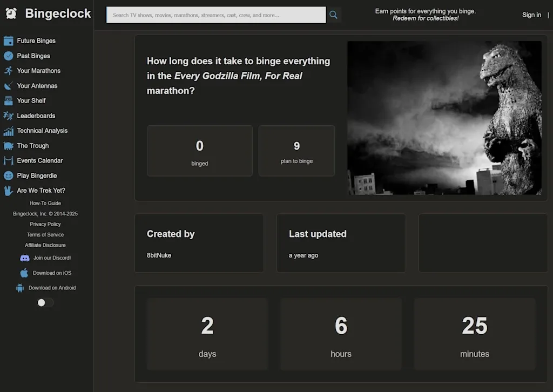Open the Affiliate Disclosure link

(45, 245)
